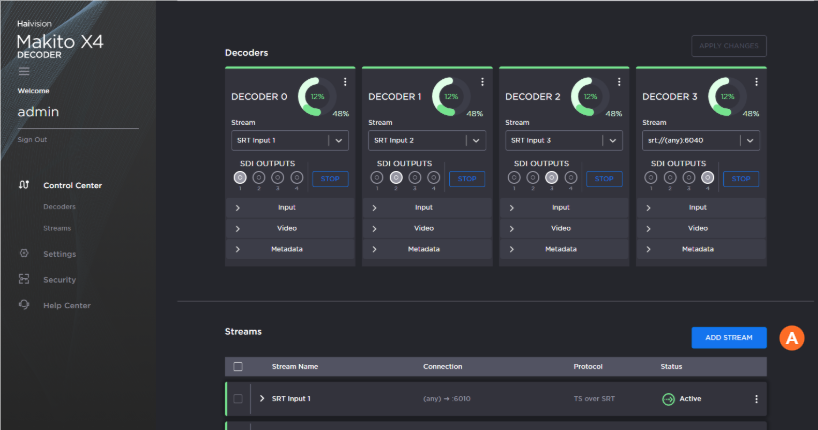Screen dimensions: 818x430
Task: Open the hamburger menu icon in the sidebar
Action: tap(24, 71)
